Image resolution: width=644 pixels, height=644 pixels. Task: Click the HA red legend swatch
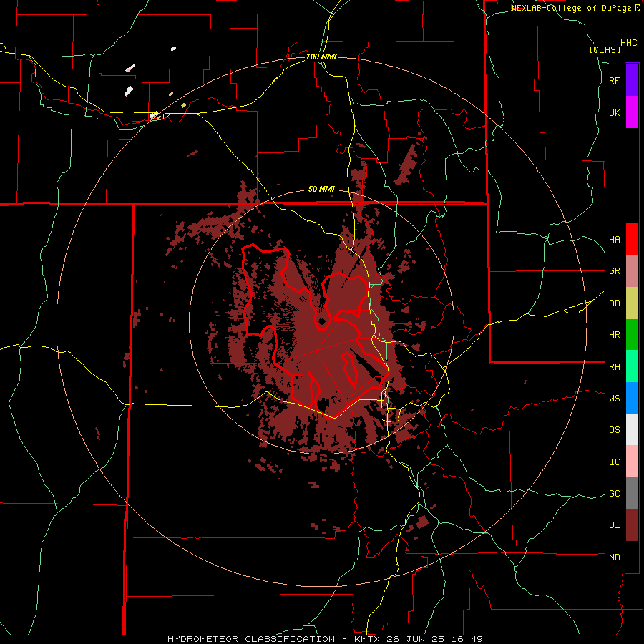coord(632,239)
